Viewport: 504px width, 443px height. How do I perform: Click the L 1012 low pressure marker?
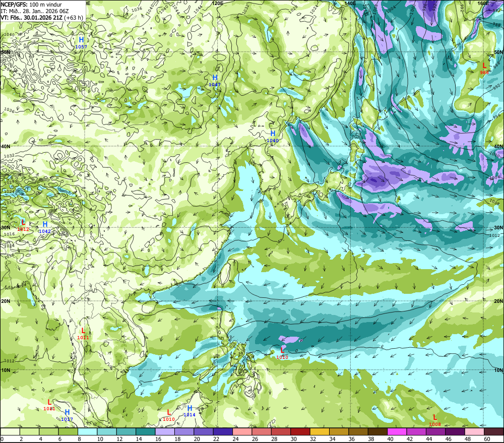coord(23,225)
